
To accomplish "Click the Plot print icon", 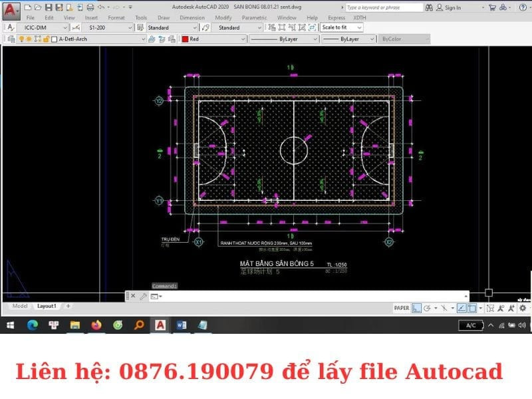I will tap(90, 7).
